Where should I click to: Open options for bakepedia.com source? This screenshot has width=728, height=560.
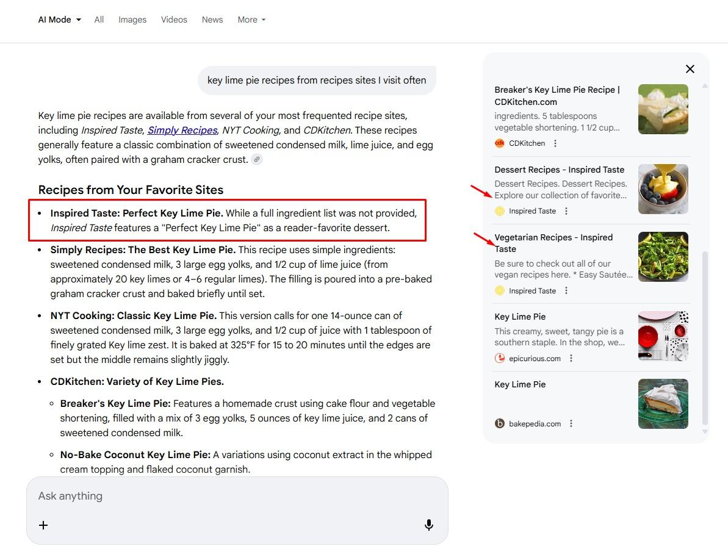571,423
